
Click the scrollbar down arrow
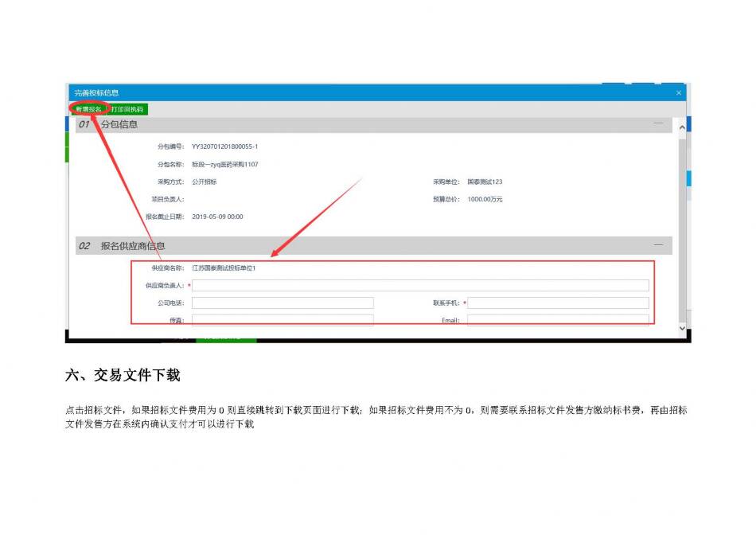point(681,327)
